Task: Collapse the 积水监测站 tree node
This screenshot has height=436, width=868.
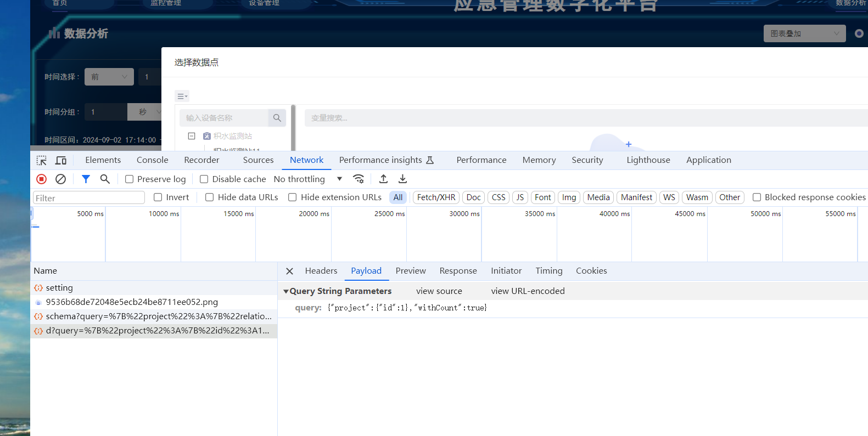Action: coord(192,136)
